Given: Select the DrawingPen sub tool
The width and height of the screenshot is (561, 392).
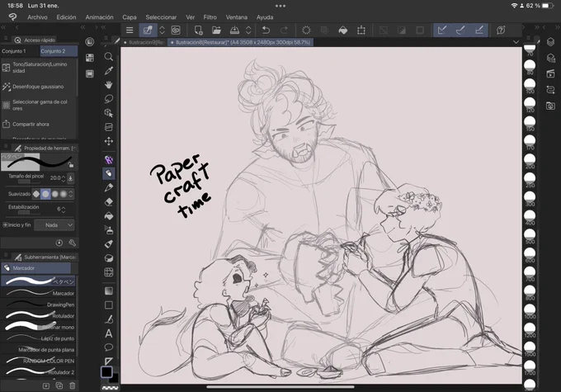Looking at the screenshot, I should (x=39, y=305).
